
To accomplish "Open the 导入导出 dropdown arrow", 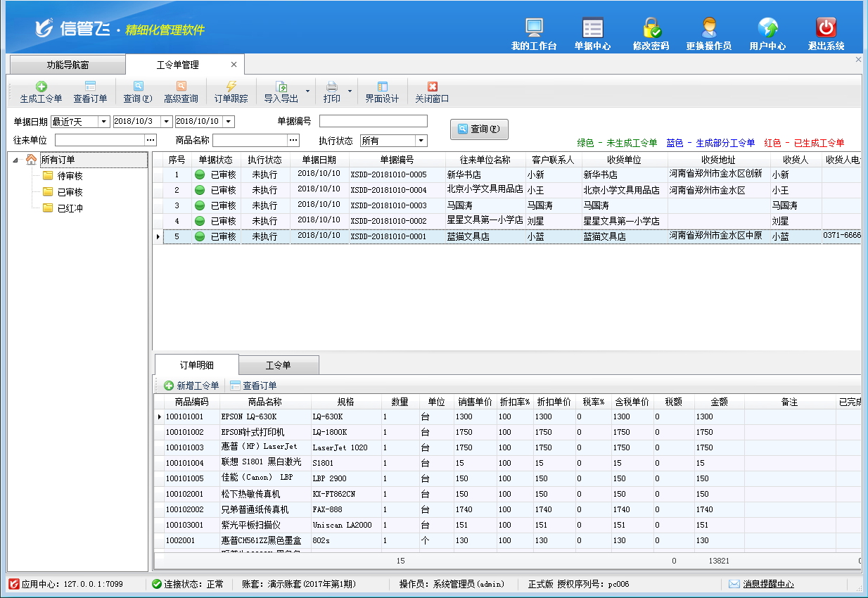I will (x=307, y=92).
